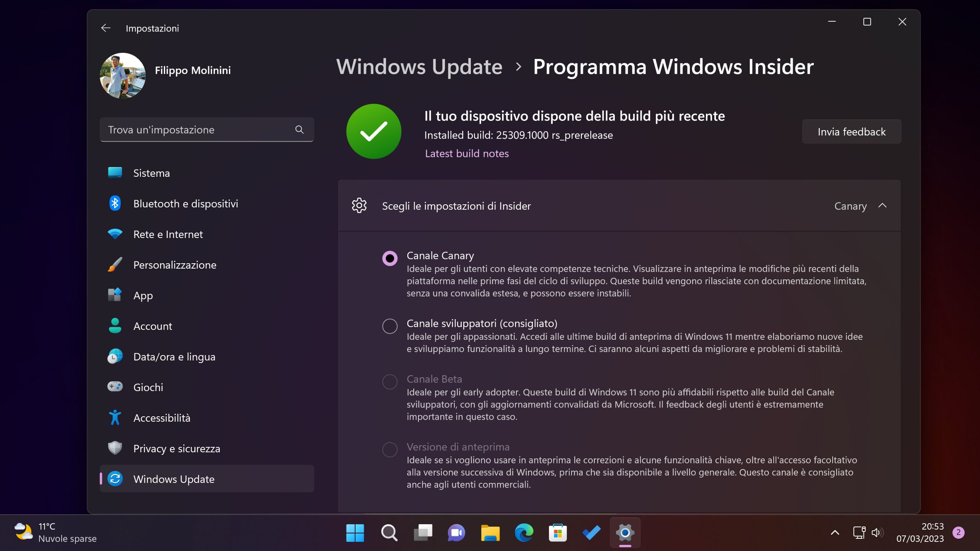Open Sistema settings category
Image resolution: width=980 pixels, height=551 pixels.
coord(207,173)
